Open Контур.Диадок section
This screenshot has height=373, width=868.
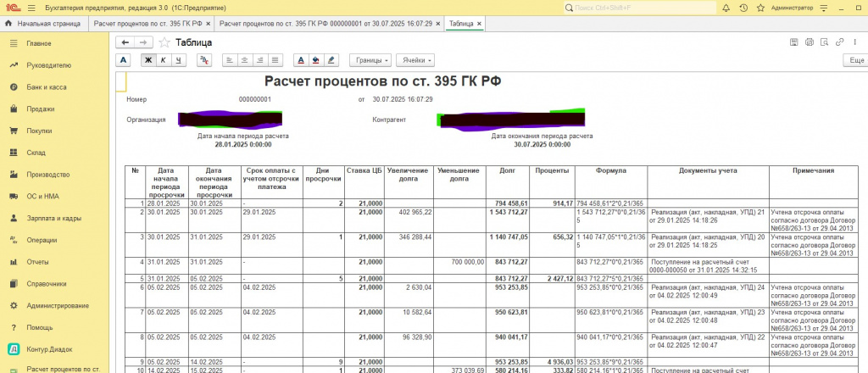pyautogui.click(x=54, y=349)
